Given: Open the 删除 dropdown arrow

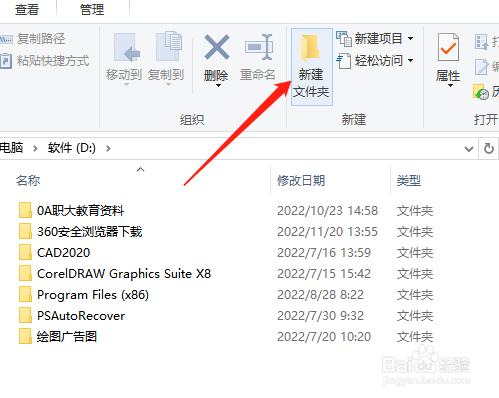Looking at the screenshot, I should click(218, 86).
